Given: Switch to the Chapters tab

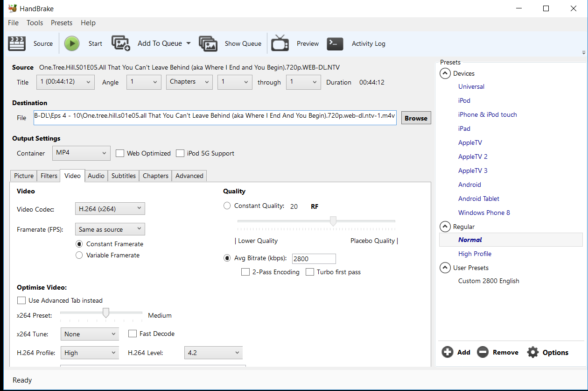Looking at the screenshot, I should click(x=155, y=176).
